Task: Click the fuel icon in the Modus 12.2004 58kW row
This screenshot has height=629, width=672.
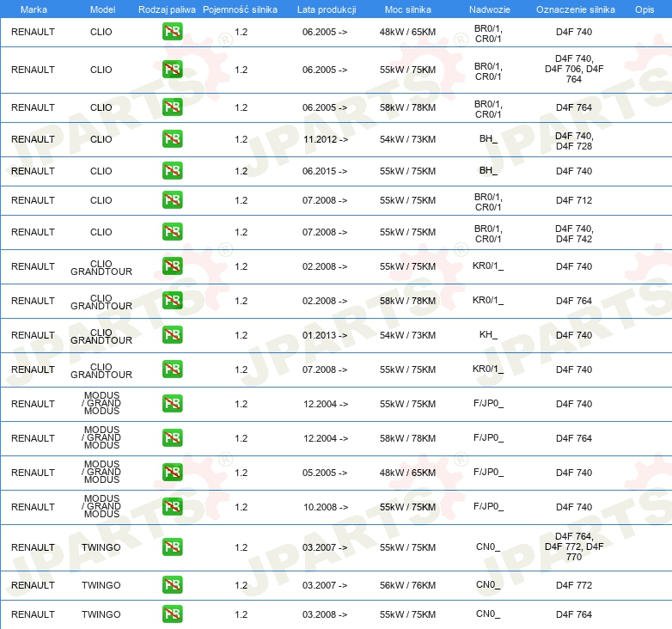Action: 172,438
